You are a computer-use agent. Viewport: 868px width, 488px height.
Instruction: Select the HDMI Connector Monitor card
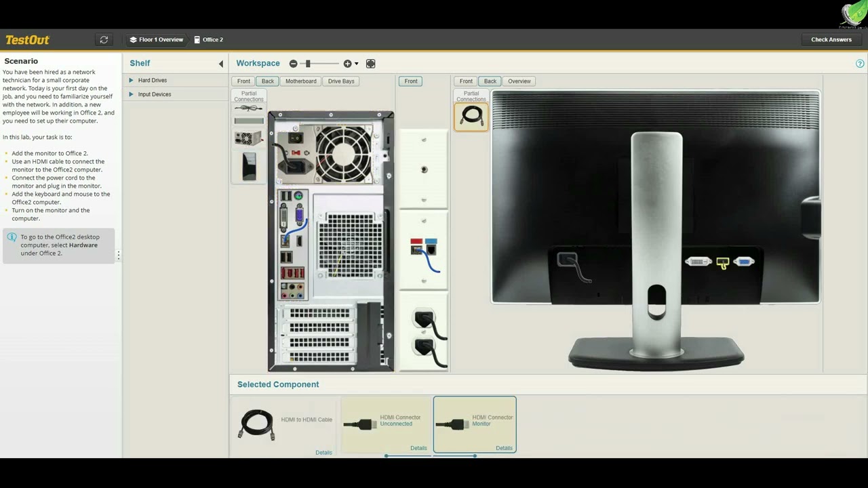tap(475, 424)
